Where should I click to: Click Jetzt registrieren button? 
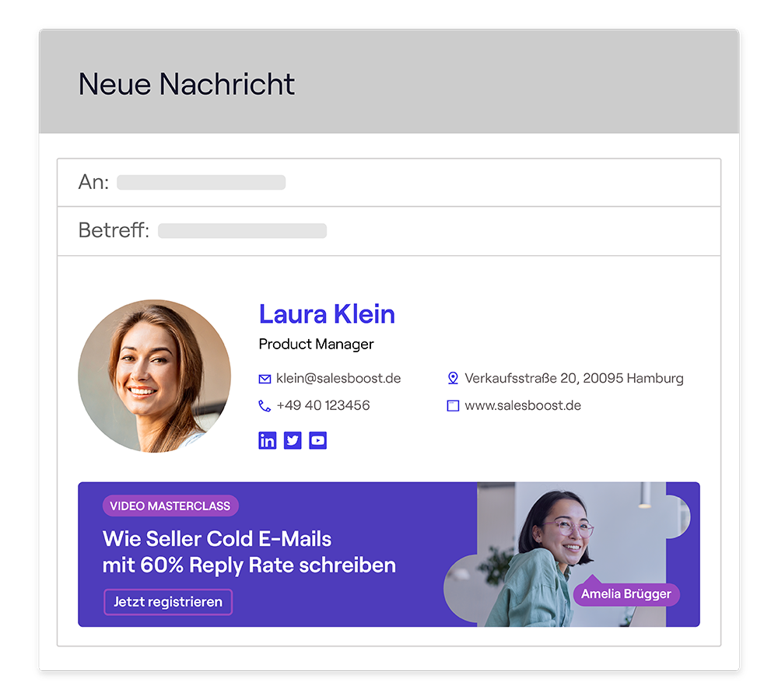click(168, 602)
